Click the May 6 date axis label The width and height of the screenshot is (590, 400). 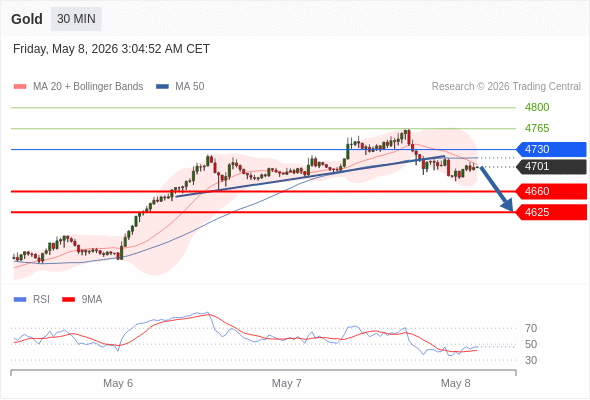click(x=118, y=383)
